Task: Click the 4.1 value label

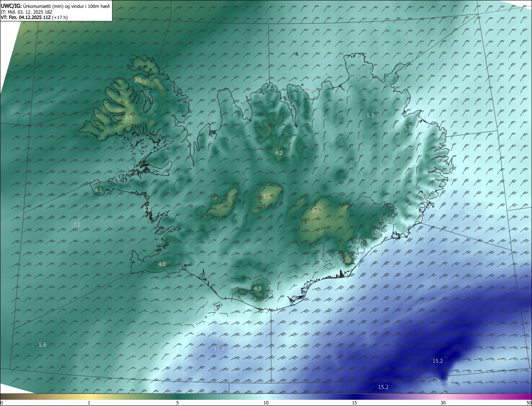Action: click(99, 191)
